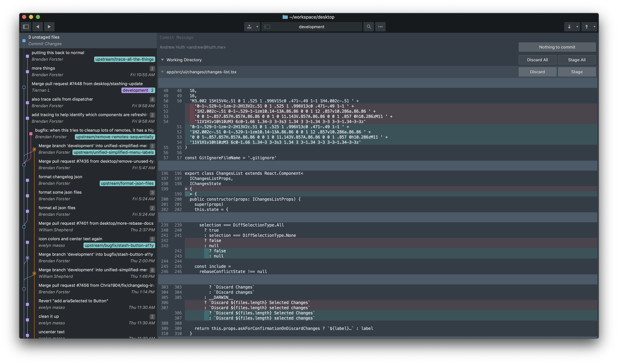Image resolution: width=618 pixels, height=364 pixels.
Task: Open the terminal icon in the branch bar
Action: tap(267, 27)
